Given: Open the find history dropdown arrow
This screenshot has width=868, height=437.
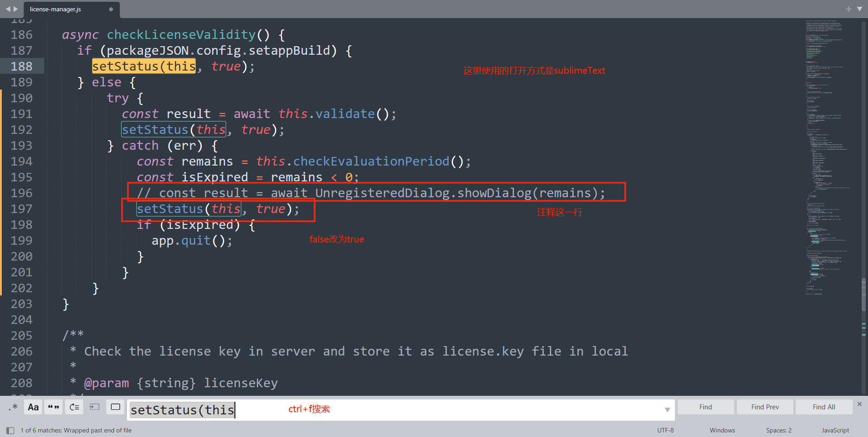Looking at the screenshot, I should coord(667,410).
